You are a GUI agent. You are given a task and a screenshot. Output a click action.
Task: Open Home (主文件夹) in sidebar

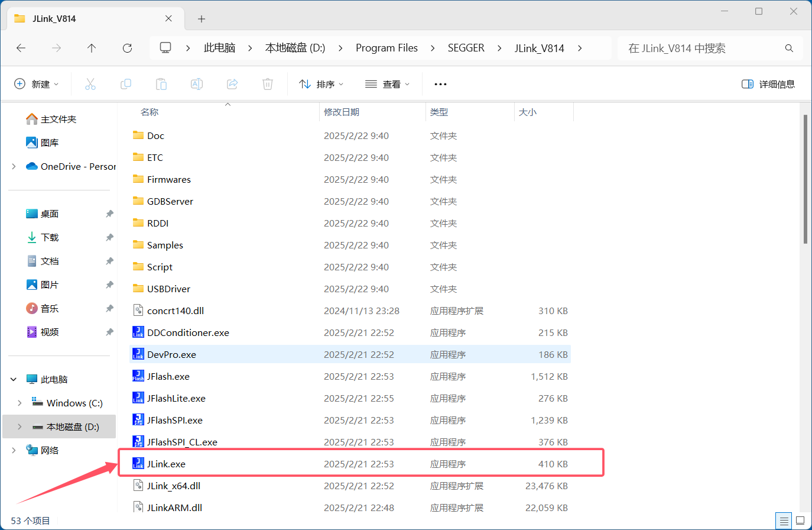tap(51, 119)
